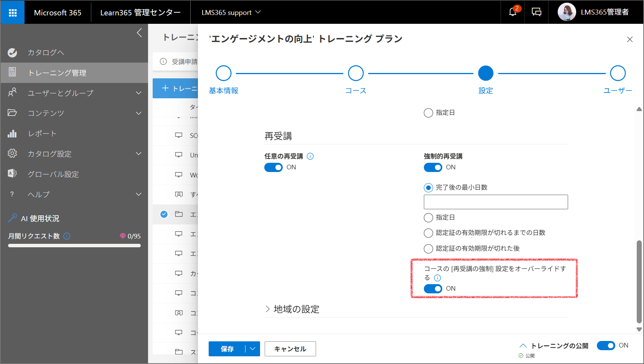Select 認定証の有効期限が切れた後 radio

tap(428, 249)
